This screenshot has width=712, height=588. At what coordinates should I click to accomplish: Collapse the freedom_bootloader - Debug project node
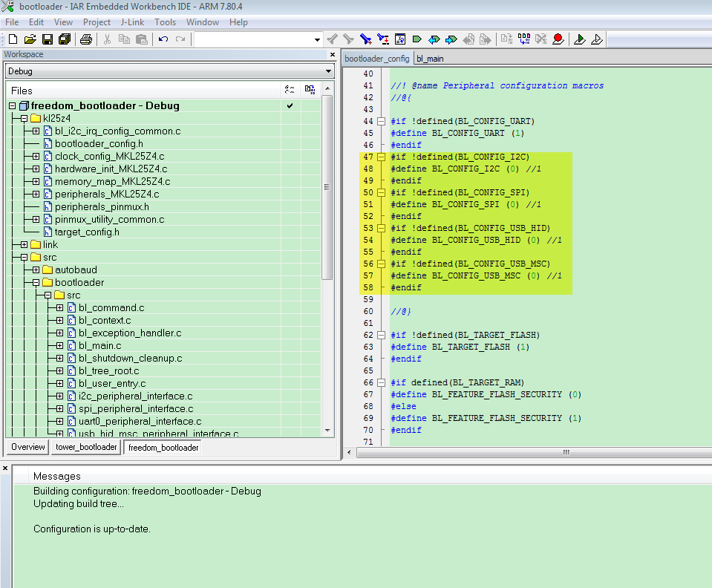(x=13, y=105)
